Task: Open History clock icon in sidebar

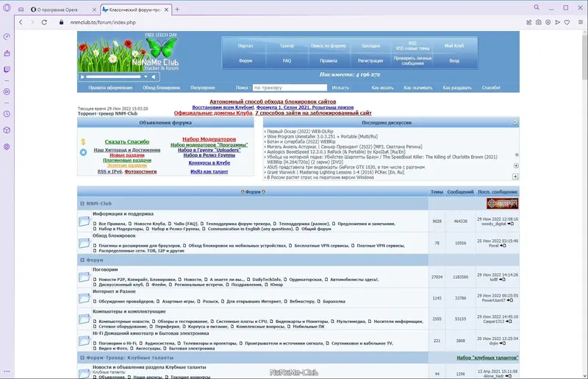Action: [7, 114]
